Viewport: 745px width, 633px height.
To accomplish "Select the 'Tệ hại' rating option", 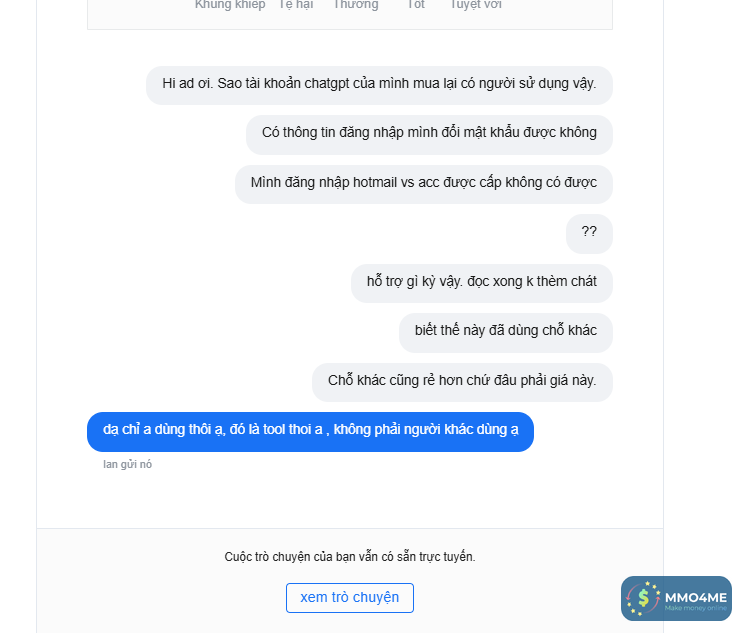I will coord(296,5).
